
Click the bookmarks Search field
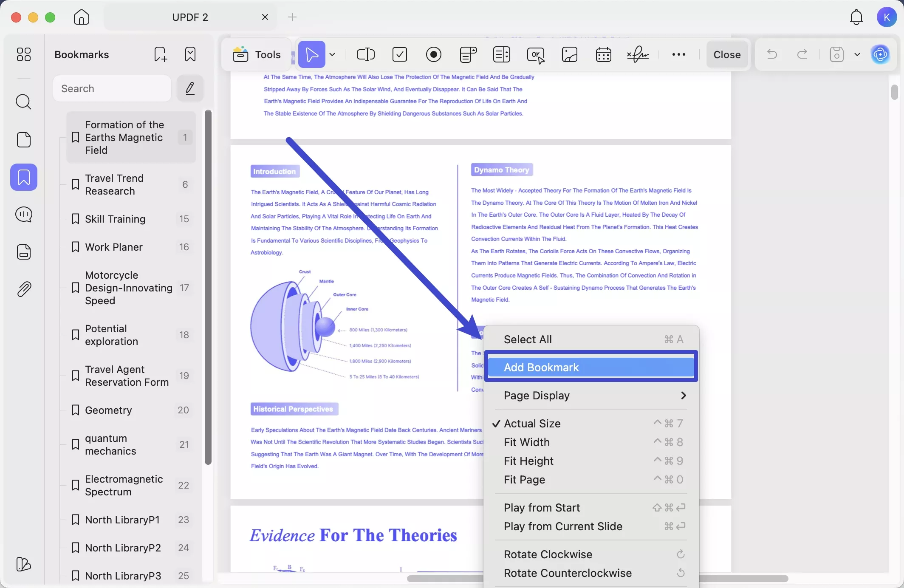112,88
